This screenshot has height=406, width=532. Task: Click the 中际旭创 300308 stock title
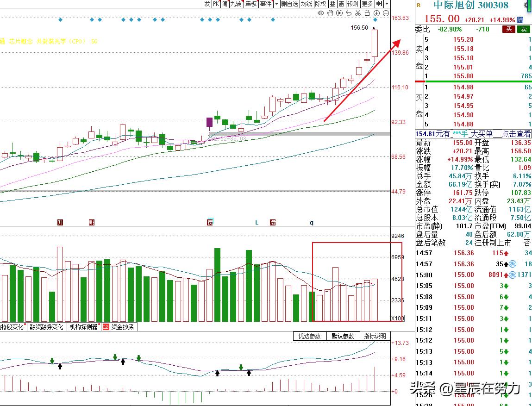[471, 5]
